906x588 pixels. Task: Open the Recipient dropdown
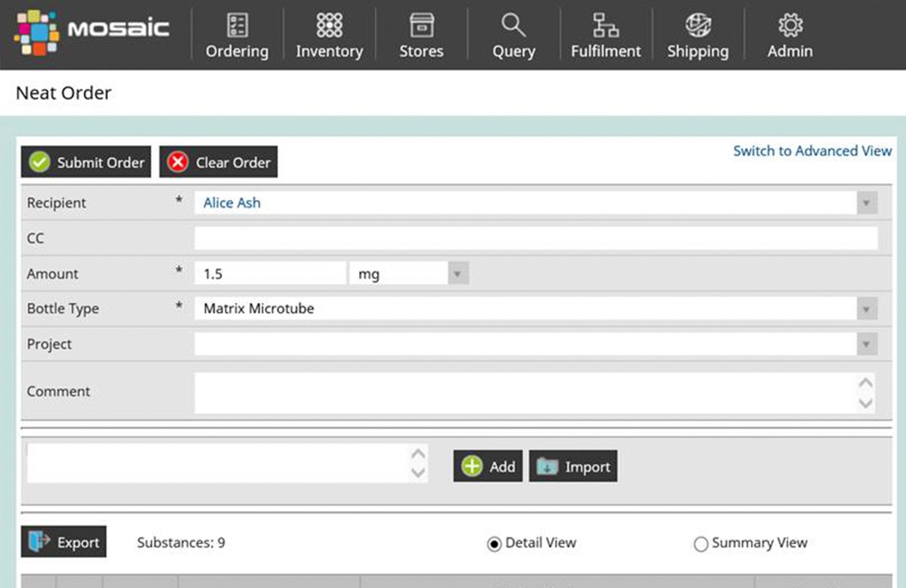(867, 202)
